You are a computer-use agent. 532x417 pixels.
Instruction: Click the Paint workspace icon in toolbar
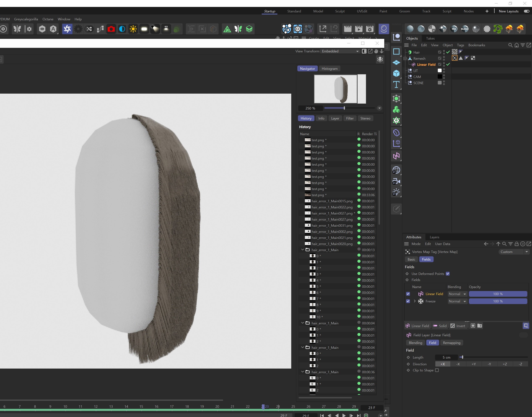pos(383,11)
